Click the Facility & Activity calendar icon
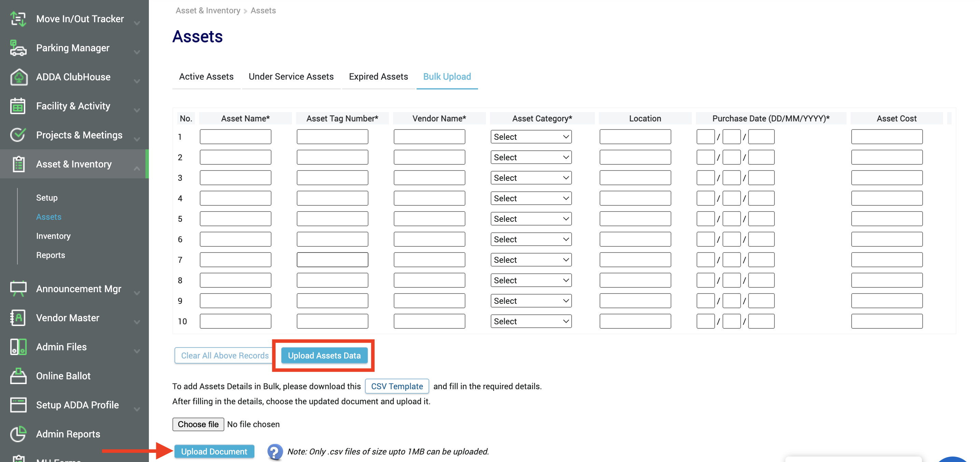The height and width of the screenshot is (462, 980). [17, 106]
